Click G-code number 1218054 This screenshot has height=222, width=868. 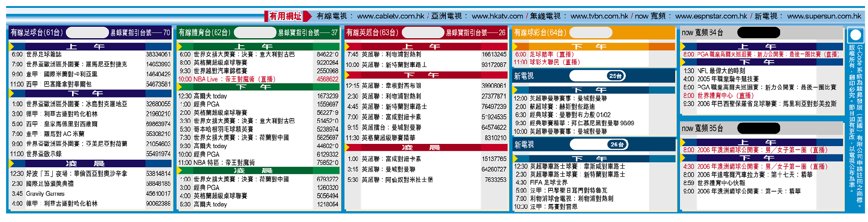[x=328, y=204]
